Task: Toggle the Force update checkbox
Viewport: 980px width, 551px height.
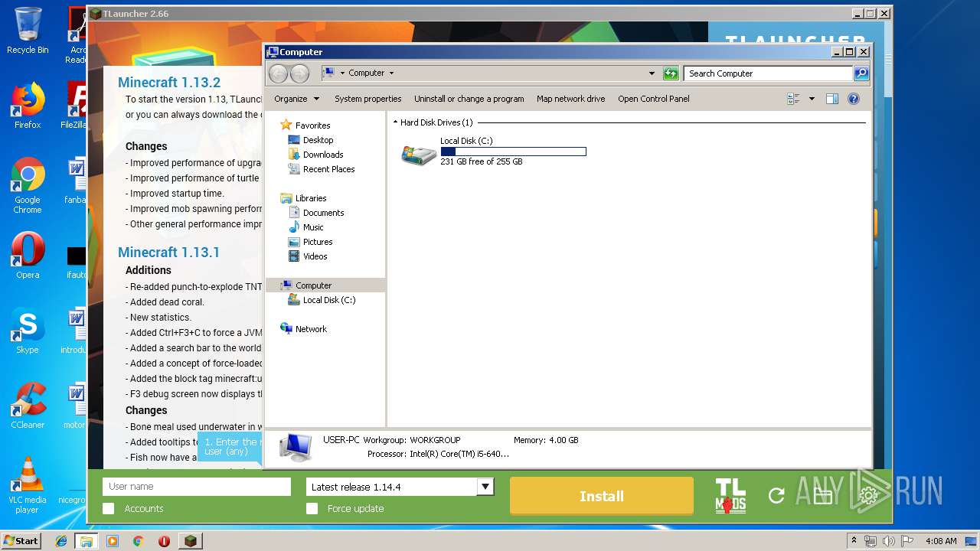Action: tap(312, 508)
